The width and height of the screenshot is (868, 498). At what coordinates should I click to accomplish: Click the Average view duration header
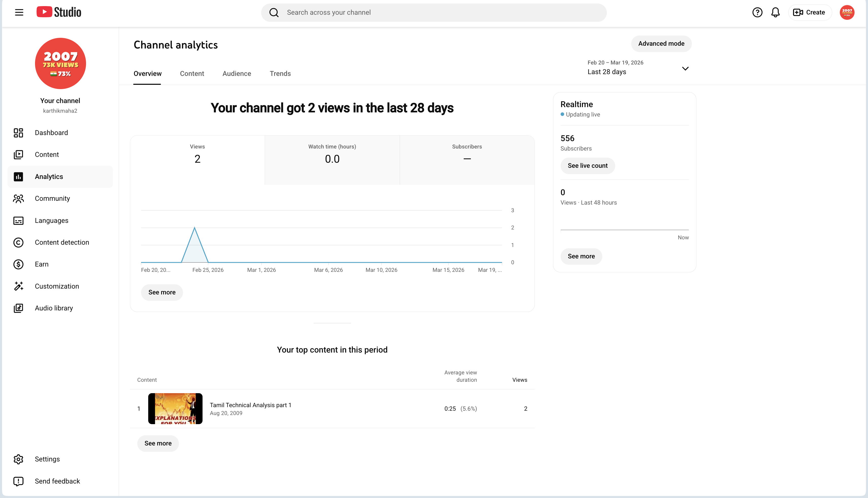[460, 376]
